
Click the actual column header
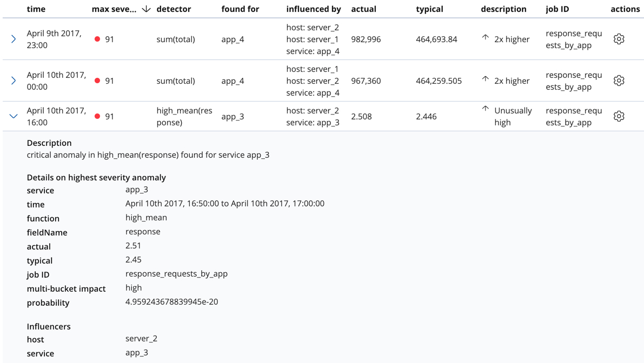pos(363,9)
